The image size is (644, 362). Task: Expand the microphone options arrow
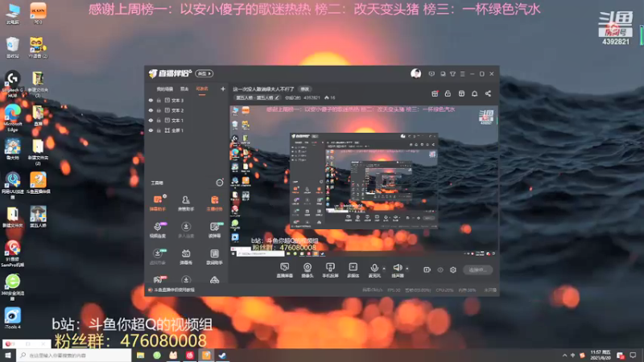[x=384, y=269]
